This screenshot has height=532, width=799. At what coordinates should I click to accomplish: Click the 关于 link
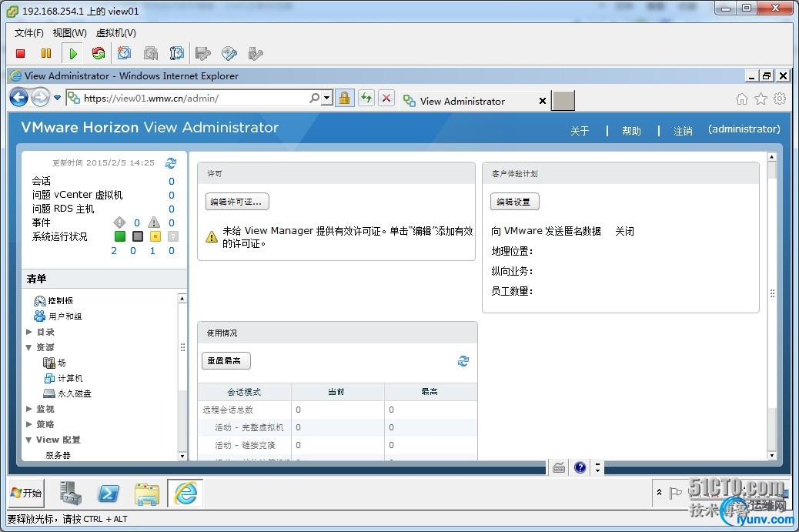pyautogui.click(x=580, y=130)
